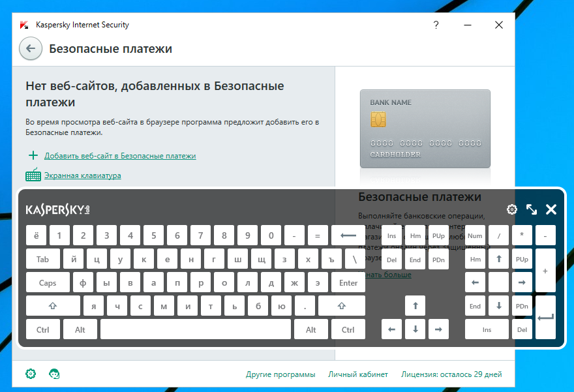
Task: Open Kaspersky settings gear in the footer
Action: tap(31, 374)
